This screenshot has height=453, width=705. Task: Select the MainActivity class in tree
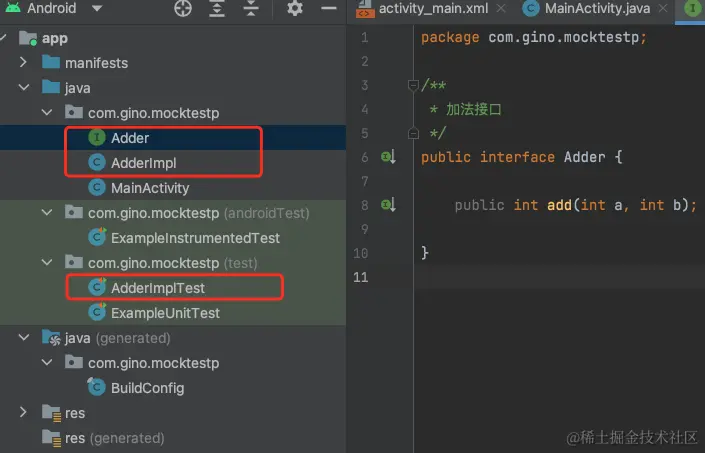pyautogui.click(x=150, y=188)
